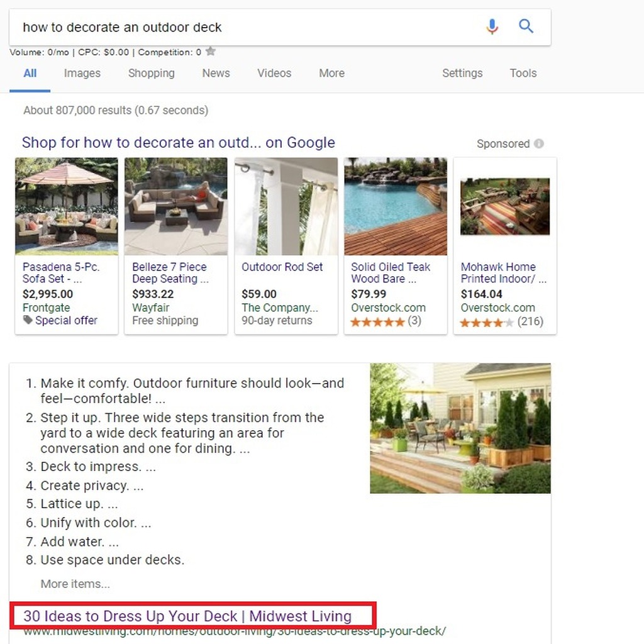Viewport: 644px width, 644px height.
Task: Open 30 Ideas to Dress Up Your Deck link
Action: tap(187, 616)
